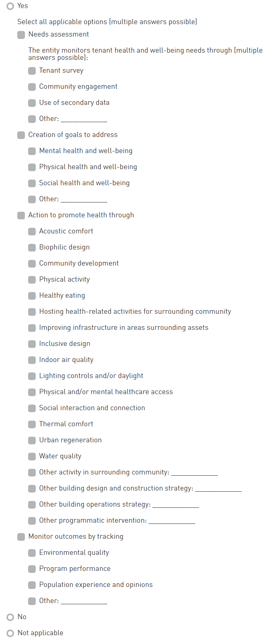Click Other programmatic intervention input line
The width and height of the screenshot is (273, 644).
click(172, 521)
